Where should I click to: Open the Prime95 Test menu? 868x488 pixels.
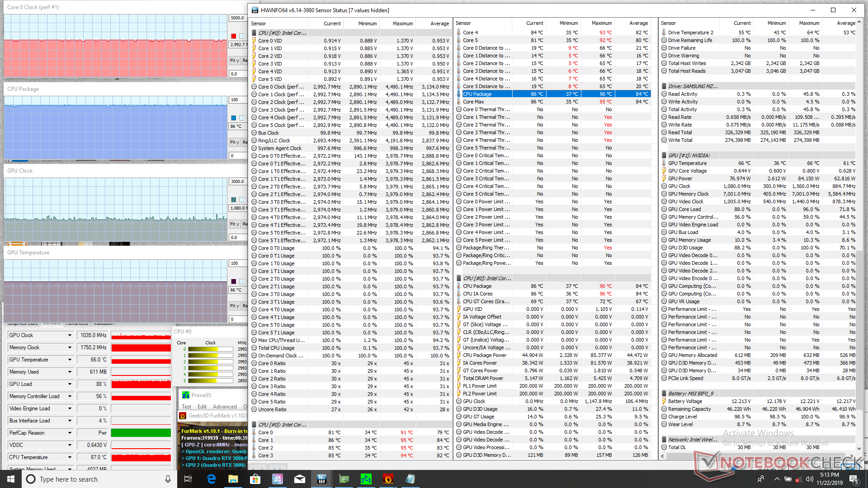pyautogui.click(x=186, y=407)
